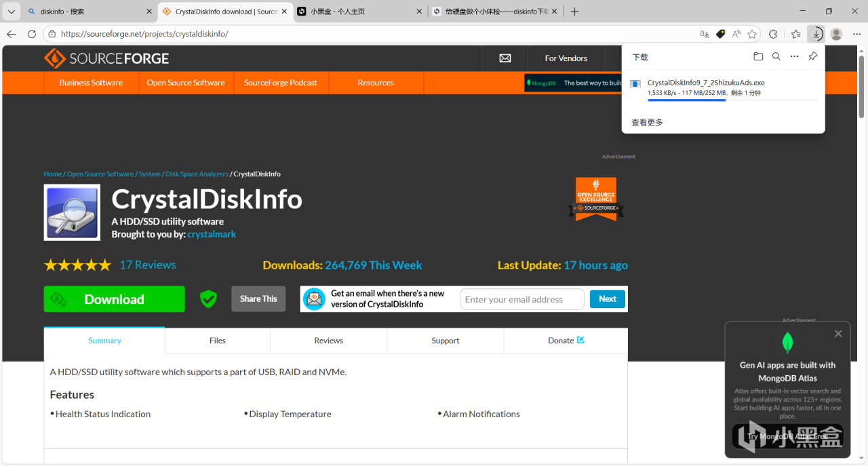Toggle the Downloads toolbar button
Viewport: 868px width, 466px height.
[816, 34]
